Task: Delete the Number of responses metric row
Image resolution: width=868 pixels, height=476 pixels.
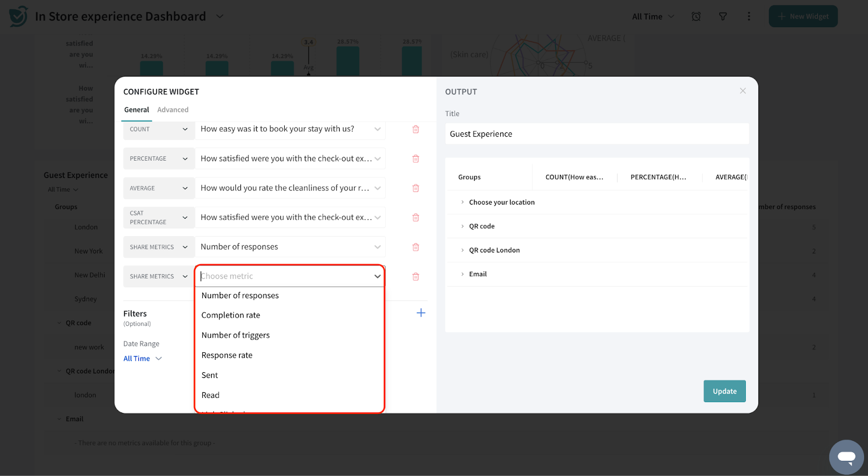Action: click(x=416, y=247)
